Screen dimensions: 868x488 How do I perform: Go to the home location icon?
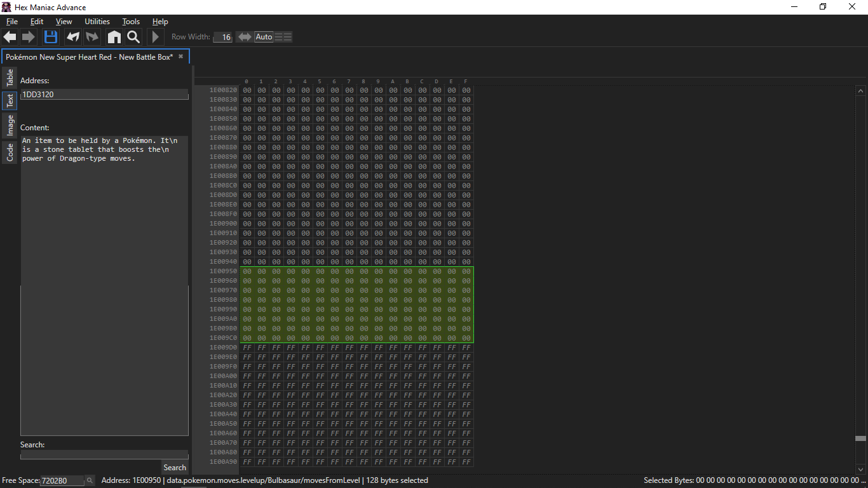[114, 37]
